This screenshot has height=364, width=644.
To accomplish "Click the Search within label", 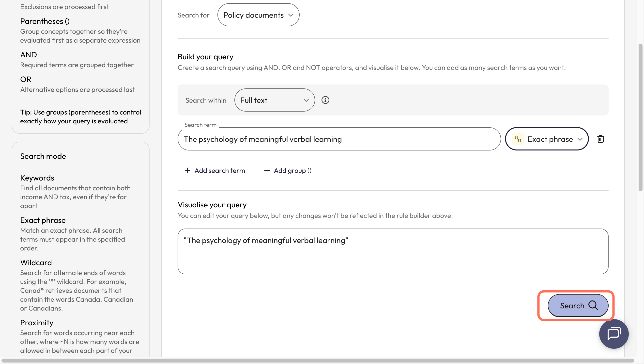I will click(x=206, y=100).
